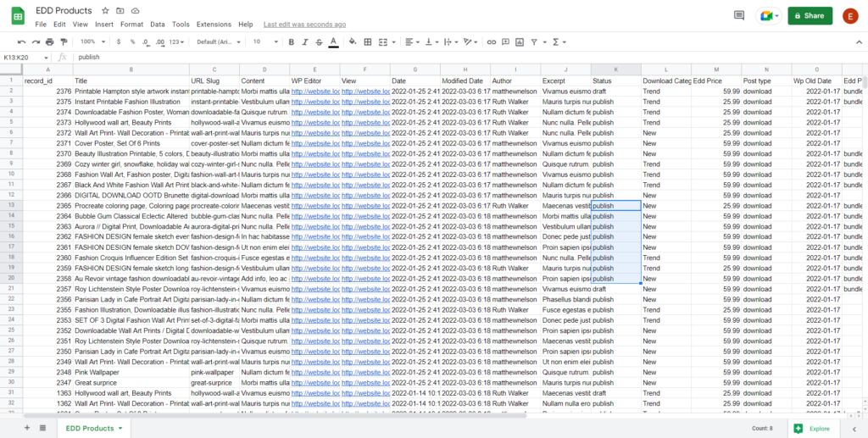This screenshot has height=438, width=868.
Task: Open the font family dropdown
Action: (220, 42)
